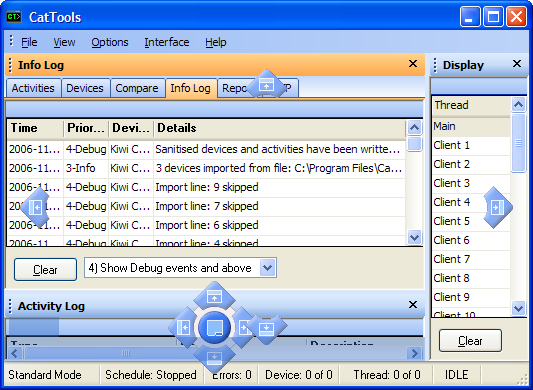The height and width of the screenshot is (390, 533).
Task: Select 'Import line: 7 skipped' log row
Action: click(x=206, y=206)
